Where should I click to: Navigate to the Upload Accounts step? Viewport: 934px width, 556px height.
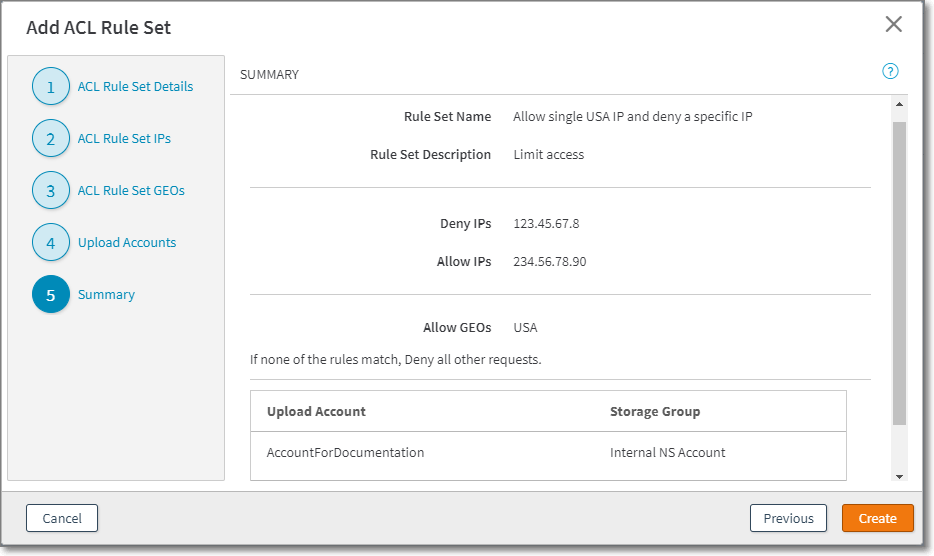click(x=127, y=243)
